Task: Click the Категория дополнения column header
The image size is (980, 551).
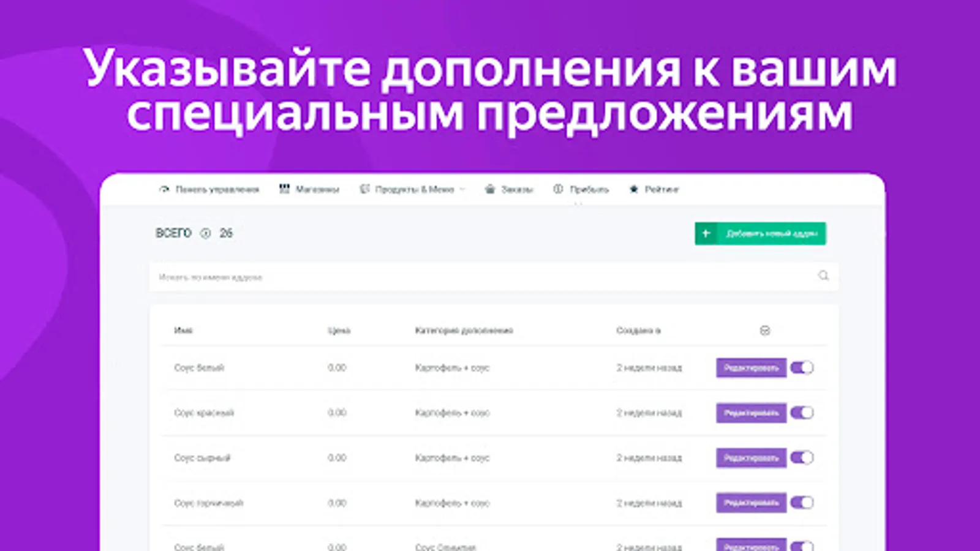Action: coord(464,331)
